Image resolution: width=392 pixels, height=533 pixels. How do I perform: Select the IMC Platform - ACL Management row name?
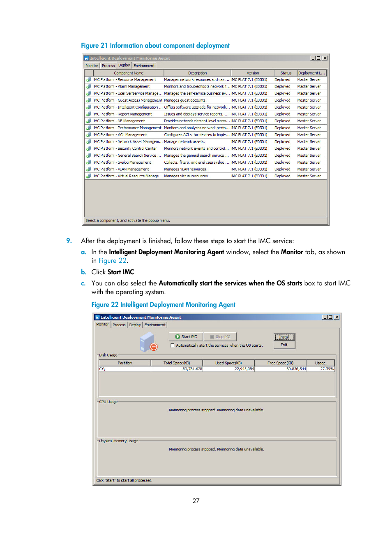coord(120,134)
